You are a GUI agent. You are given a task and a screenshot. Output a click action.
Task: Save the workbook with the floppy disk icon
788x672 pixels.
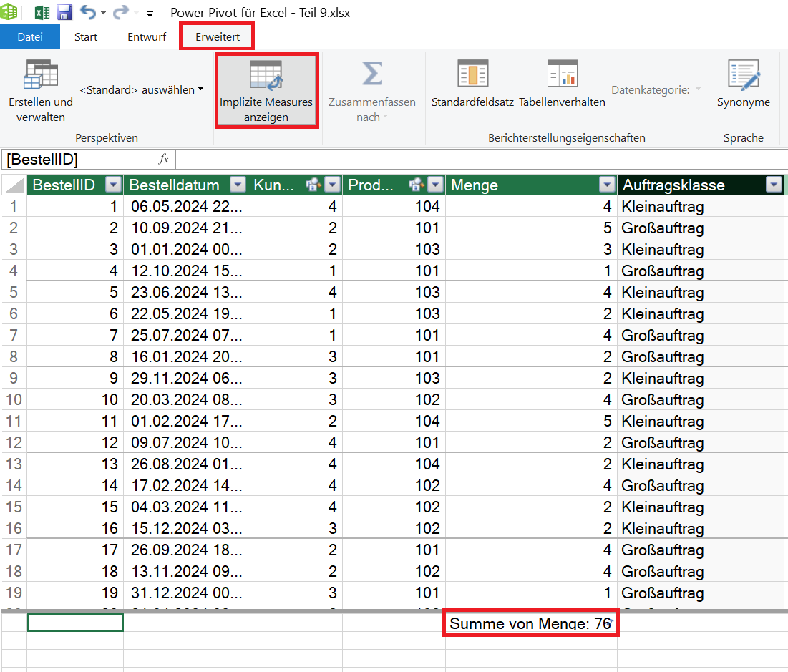(x=64, y=12)
